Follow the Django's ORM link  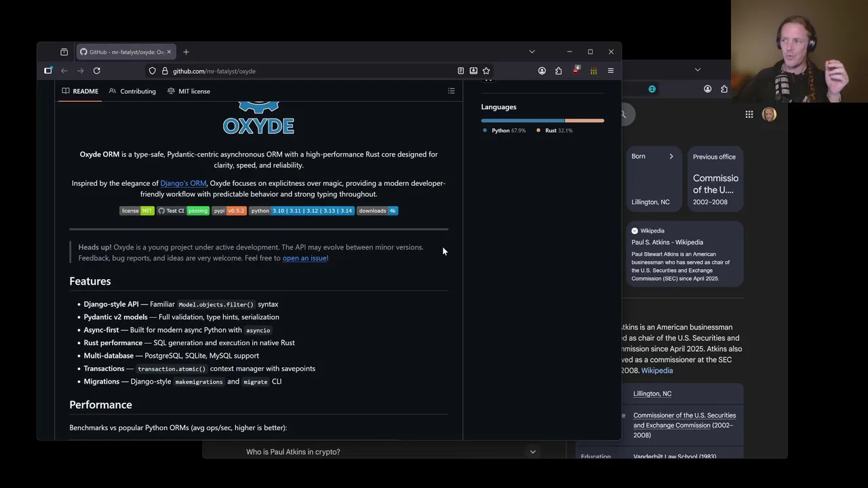[183, 183]
